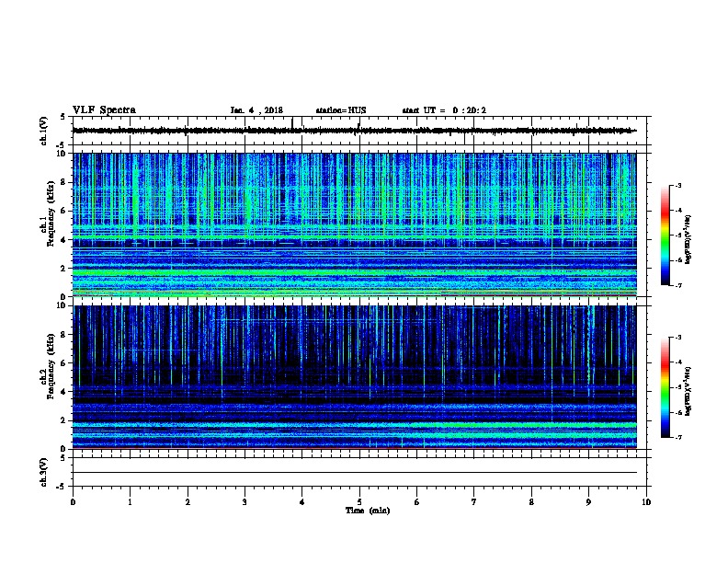This screenshot has width=728, height=563.
Task: Click the "10" tick on the time axis
Action: click(x=646, y=502)
